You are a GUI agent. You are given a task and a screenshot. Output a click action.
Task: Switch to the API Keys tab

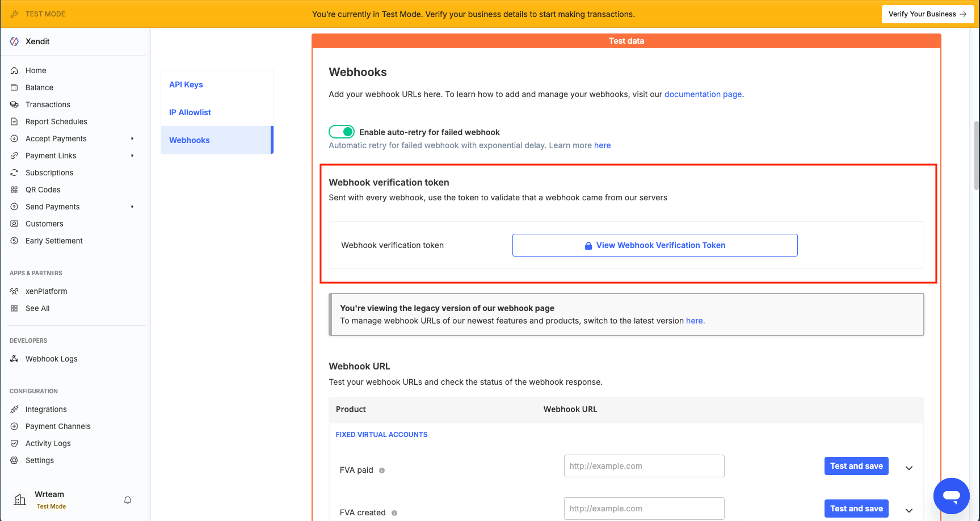pos(186,84)
